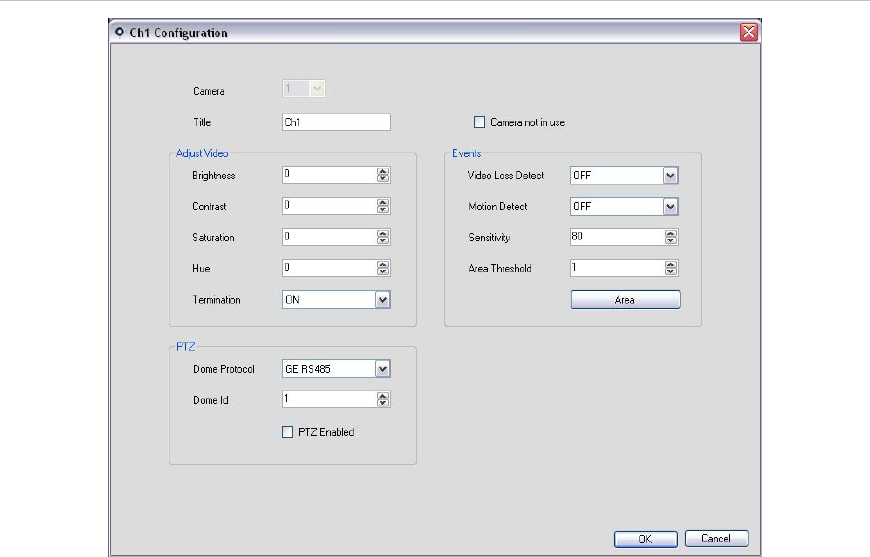Screen dimensions: 870x557
Task: Close the Ch1 Configuration dialog
Action: coord(748,32)
